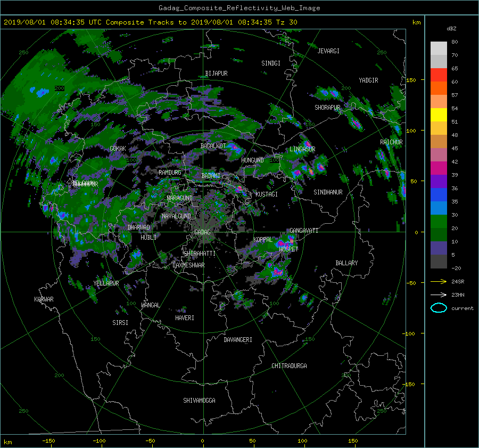Click the yellow 24SR arrow legend icon
This screenshot has height=448, width=479.
tap(439, 282)
